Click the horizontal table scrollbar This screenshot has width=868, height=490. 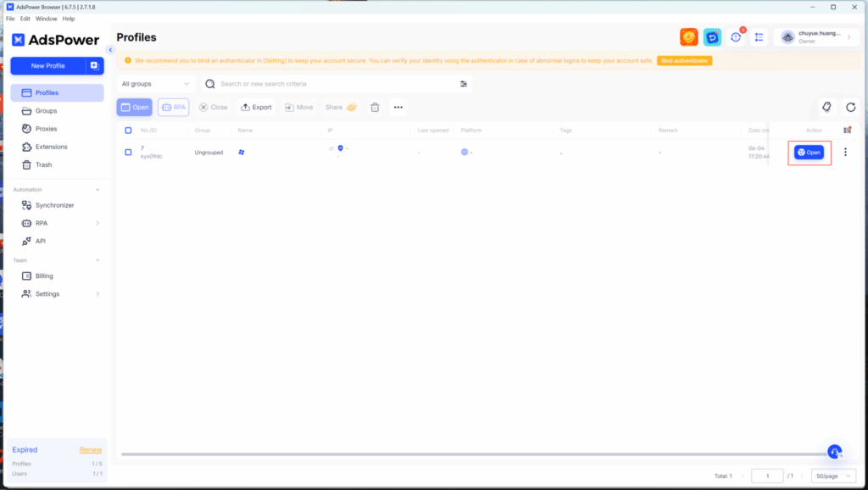[474, 454]
